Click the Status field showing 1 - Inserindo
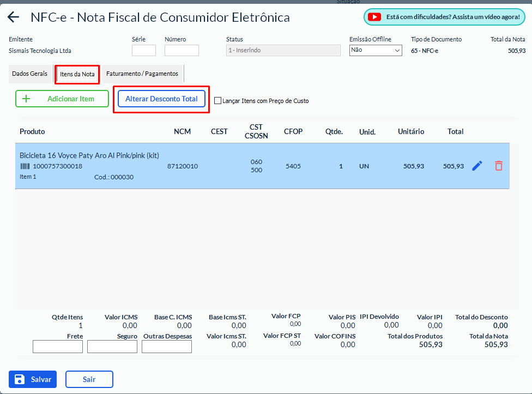 click(283, 50)
